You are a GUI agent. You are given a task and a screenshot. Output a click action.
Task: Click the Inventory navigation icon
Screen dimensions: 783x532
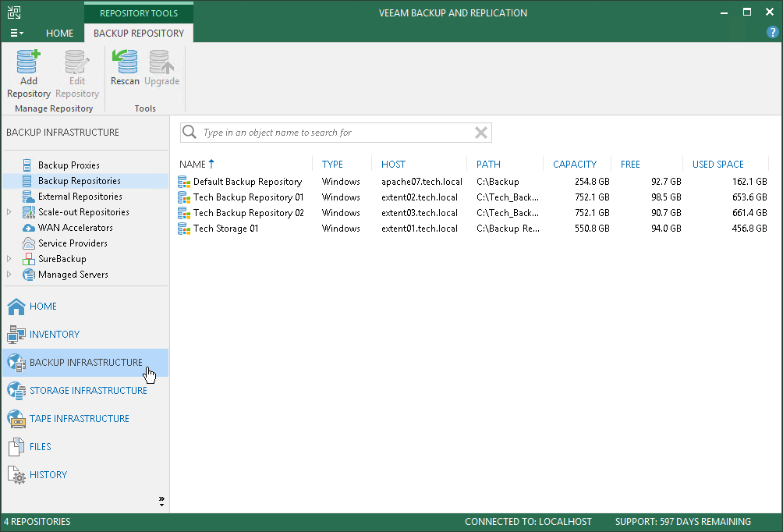pyautogui.click(x=16, y=335)
